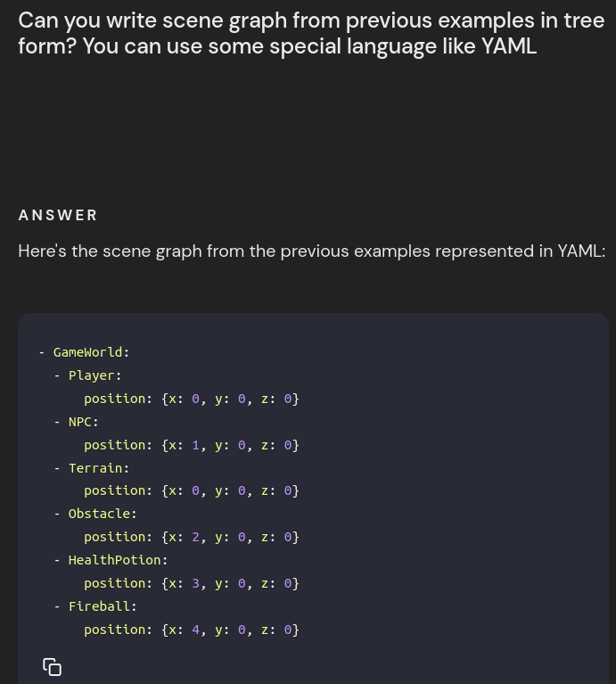Click the Player position line
This screenshot has width=616, height=684.
192,399
